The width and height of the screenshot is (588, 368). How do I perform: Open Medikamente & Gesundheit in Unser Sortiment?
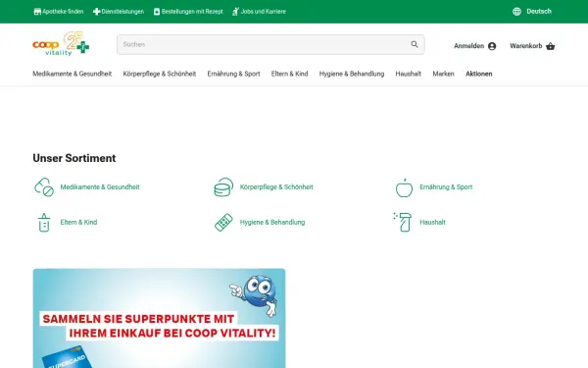click(x=100, y=187)
